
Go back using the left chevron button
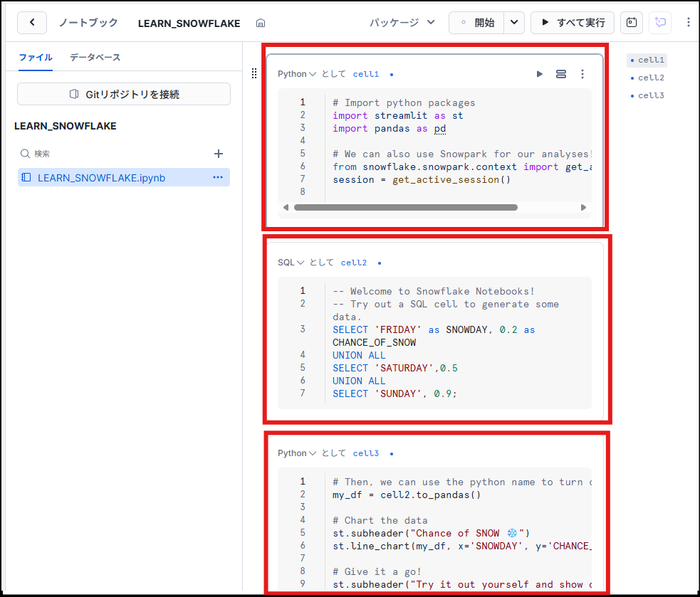pos(32,23)
